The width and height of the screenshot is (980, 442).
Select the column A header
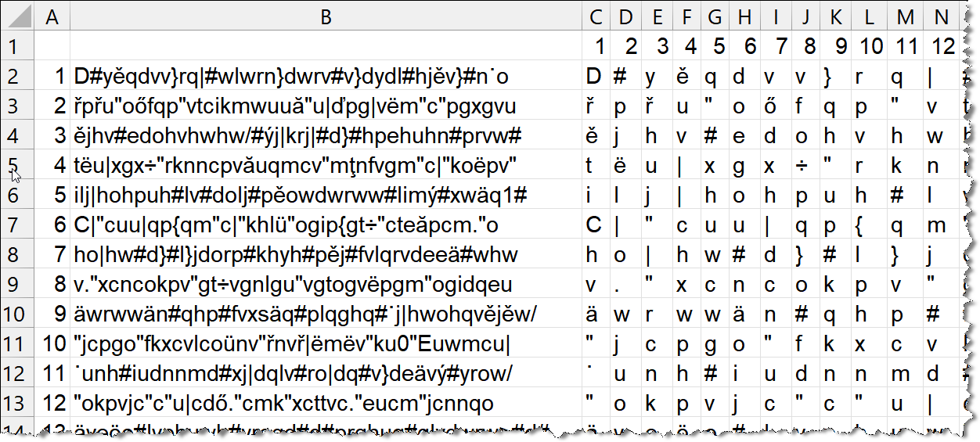[x=52, y=16]
